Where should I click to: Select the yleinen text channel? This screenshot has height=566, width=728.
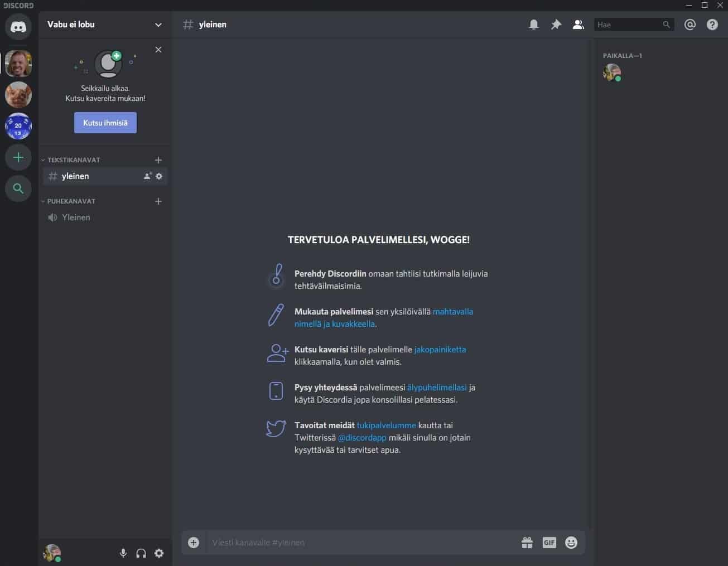pyautogui.click(x=105, y=176)
